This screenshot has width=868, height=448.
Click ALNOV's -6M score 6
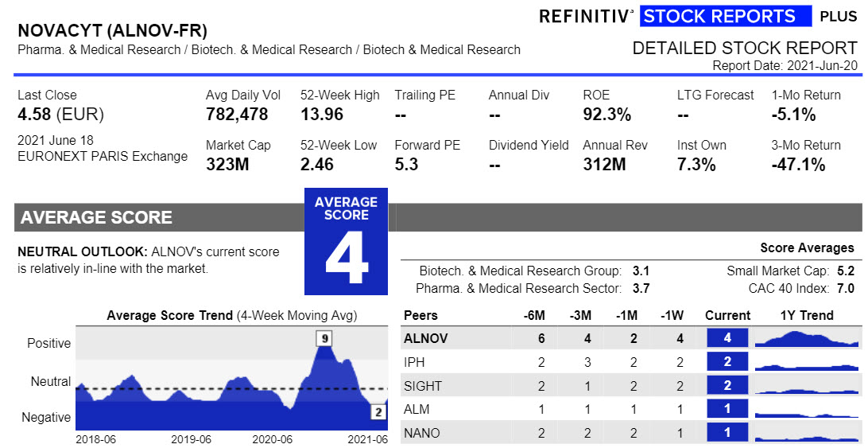pos(541,338)
